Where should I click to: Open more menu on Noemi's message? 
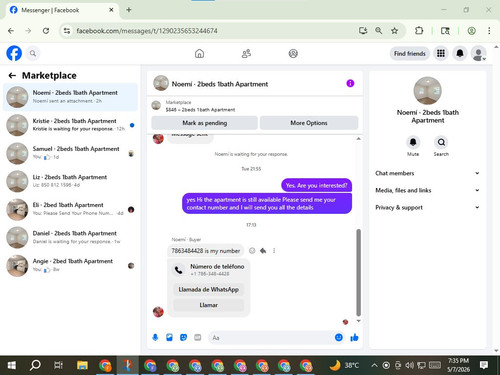[274, 251]
